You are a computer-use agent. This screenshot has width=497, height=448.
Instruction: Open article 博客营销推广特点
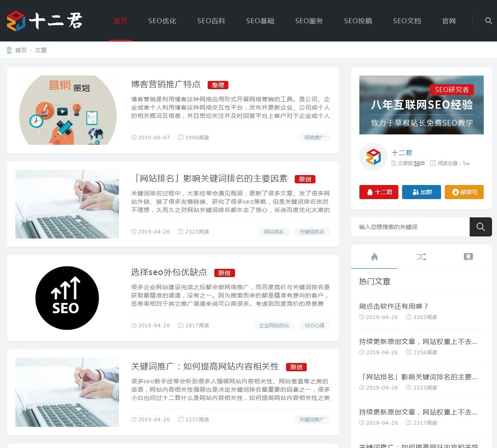click(x=166, y=84)
